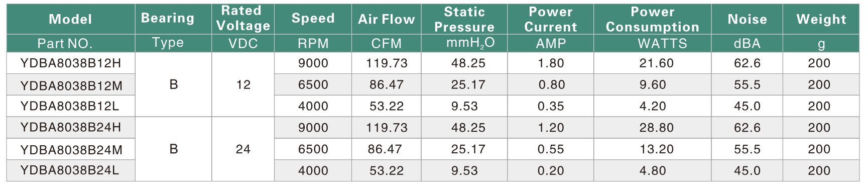Select part number YDBA8038B12L
This screenshot has height=188, width=868.
pyautogui.click(x=70, y=106)
